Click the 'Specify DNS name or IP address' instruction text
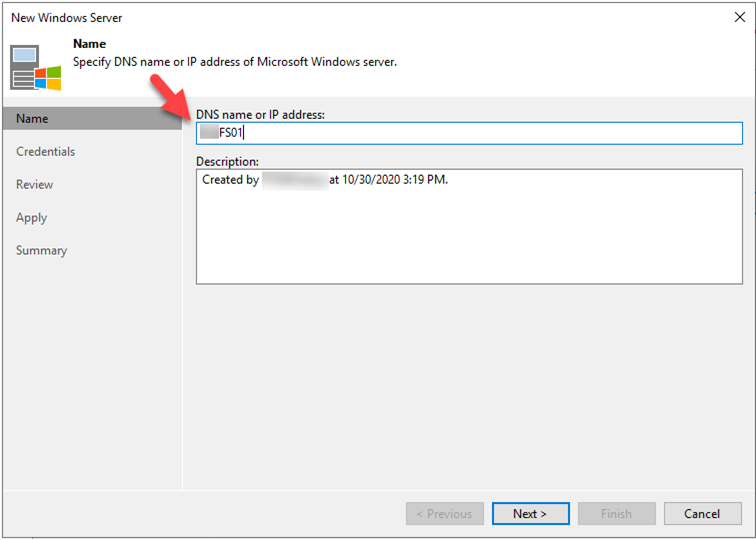Screen dimensions: 756x540 (x=235, y=62)
